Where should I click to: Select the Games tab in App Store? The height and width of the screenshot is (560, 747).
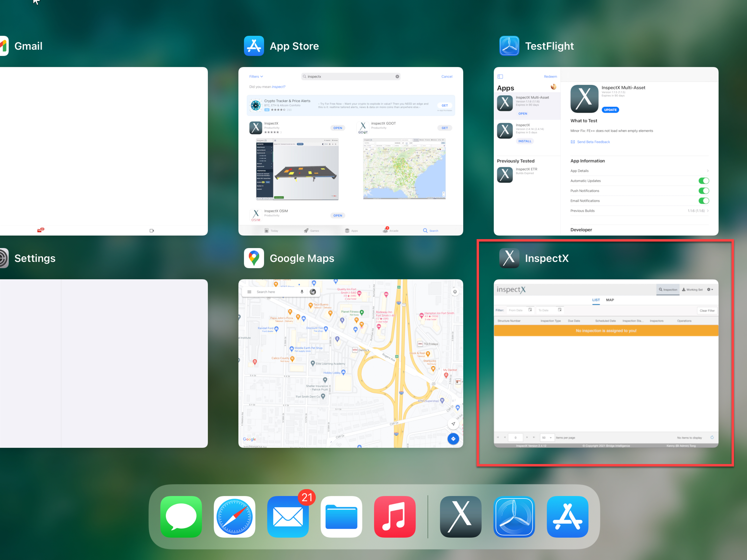(311, 231)
